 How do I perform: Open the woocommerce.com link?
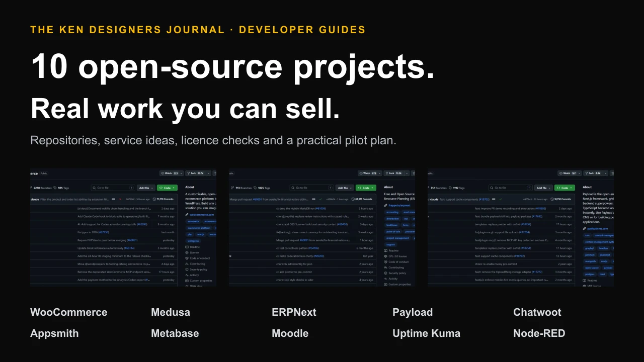point(202,215)
